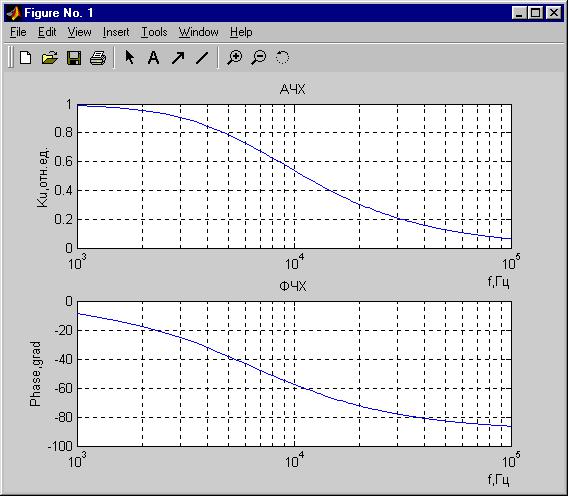Viewport: 568px width, 496px height.
Task: Click the '0.2' tick label on АЧХ axis
Action: click(63, 219)
